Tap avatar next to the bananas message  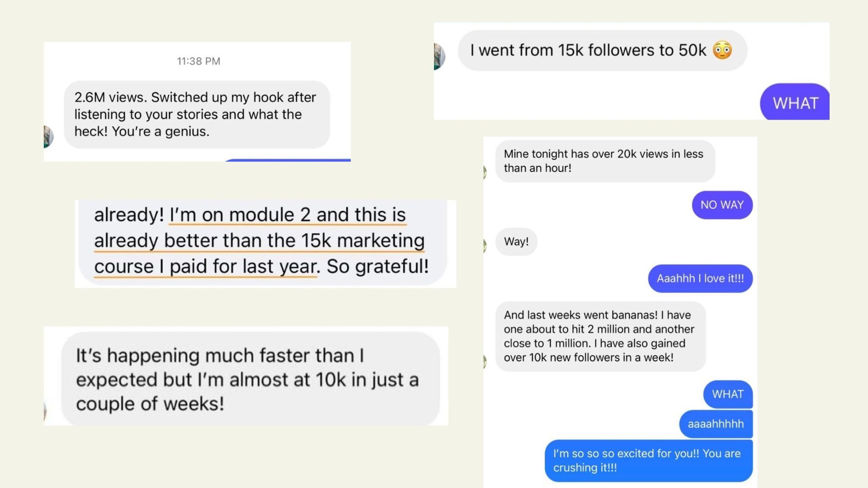point(485,361)
